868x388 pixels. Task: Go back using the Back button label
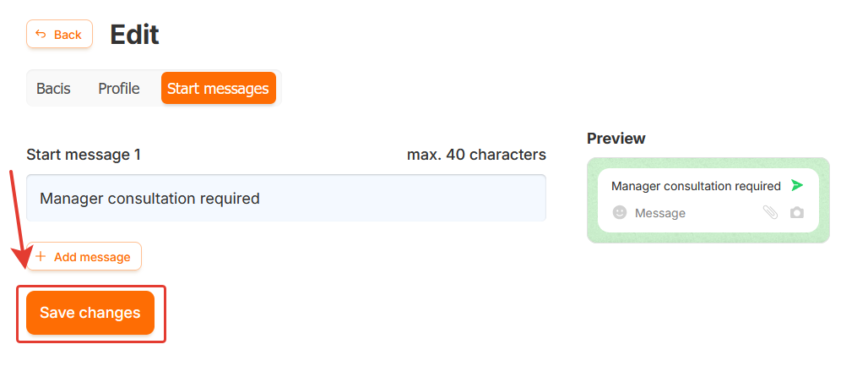coord(68,35)
